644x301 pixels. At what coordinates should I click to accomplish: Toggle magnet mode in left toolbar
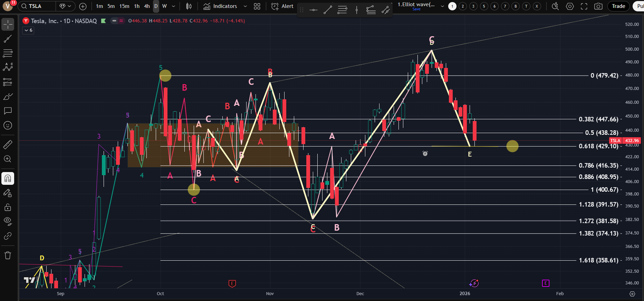point(8,178)
